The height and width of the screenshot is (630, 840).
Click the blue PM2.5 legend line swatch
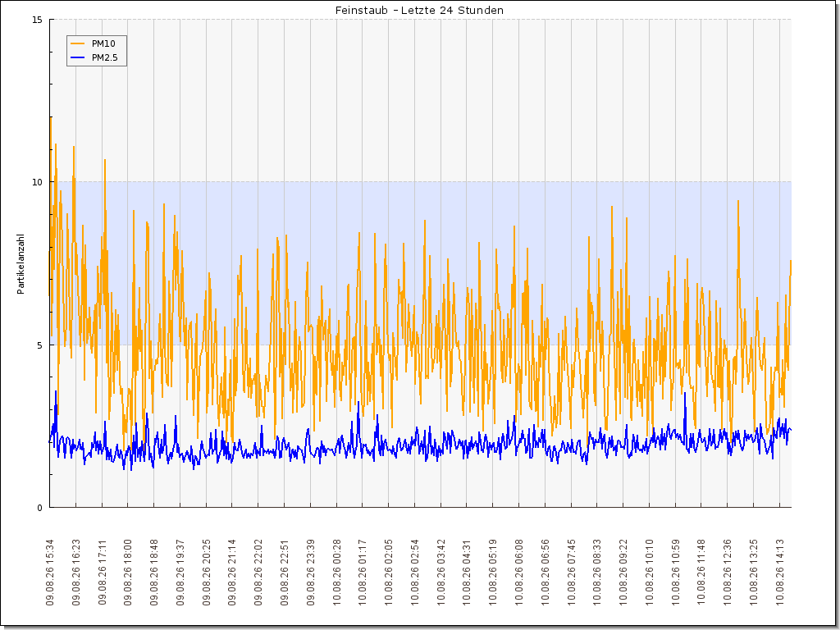(x=78, y=58)
